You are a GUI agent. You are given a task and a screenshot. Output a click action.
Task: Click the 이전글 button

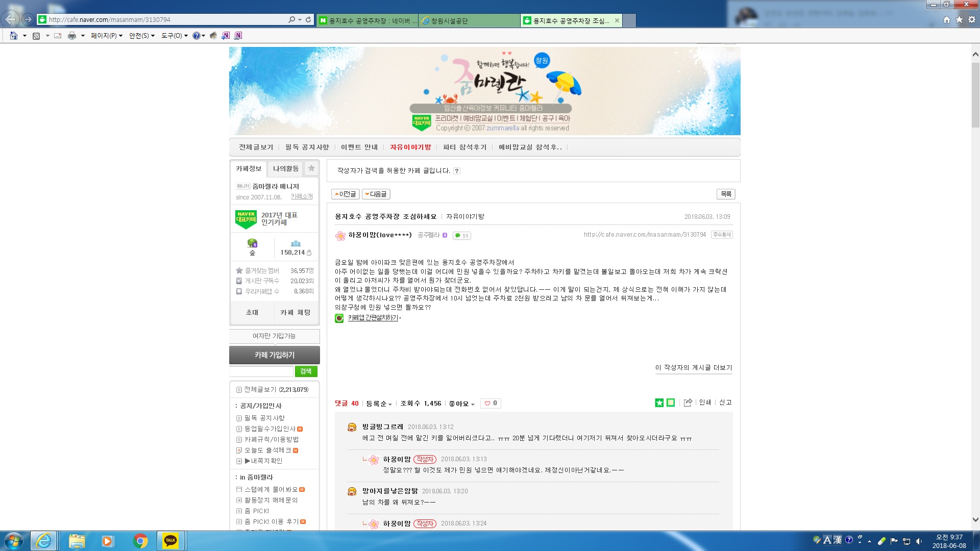(x=346, y=194)
